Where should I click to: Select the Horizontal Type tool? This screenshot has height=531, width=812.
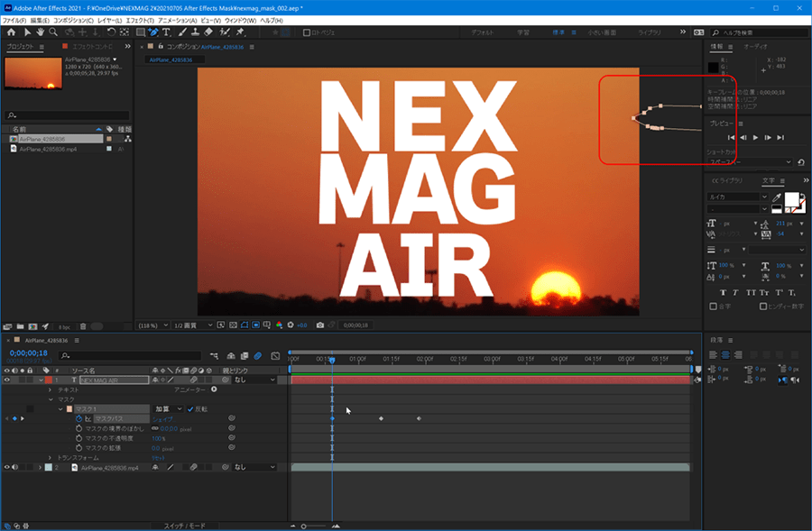[167, 32]
